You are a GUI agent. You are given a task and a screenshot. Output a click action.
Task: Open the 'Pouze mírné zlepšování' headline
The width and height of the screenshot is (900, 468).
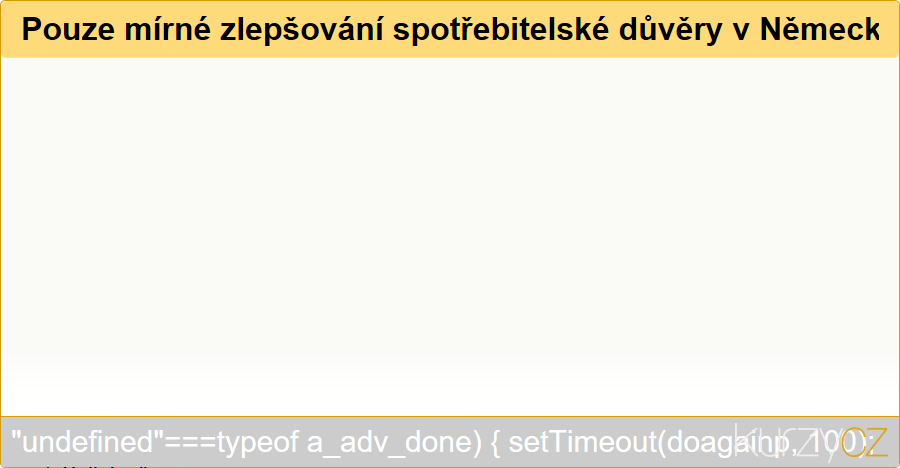(x=450, y=29)
